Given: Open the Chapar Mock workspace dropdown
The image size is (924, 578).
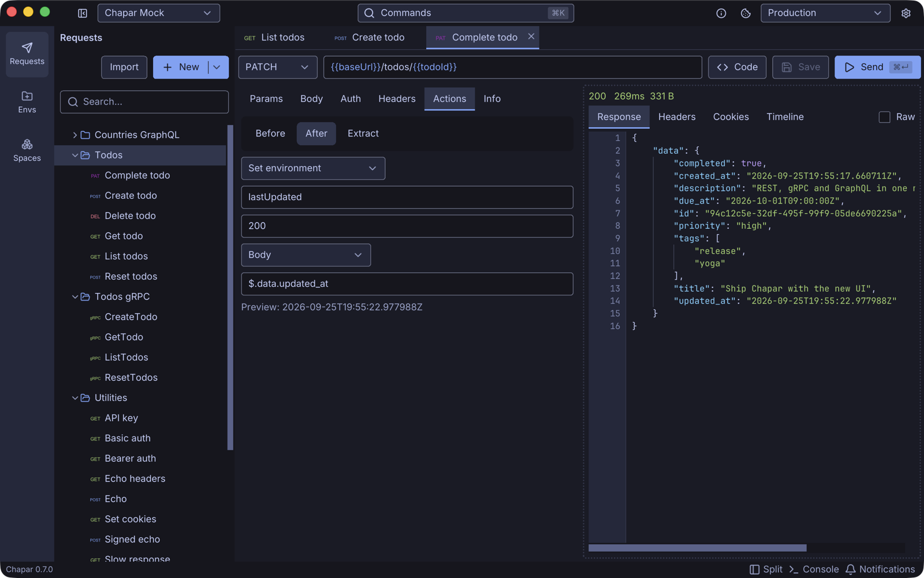Looking at the screenshot, I should [159, 13].
